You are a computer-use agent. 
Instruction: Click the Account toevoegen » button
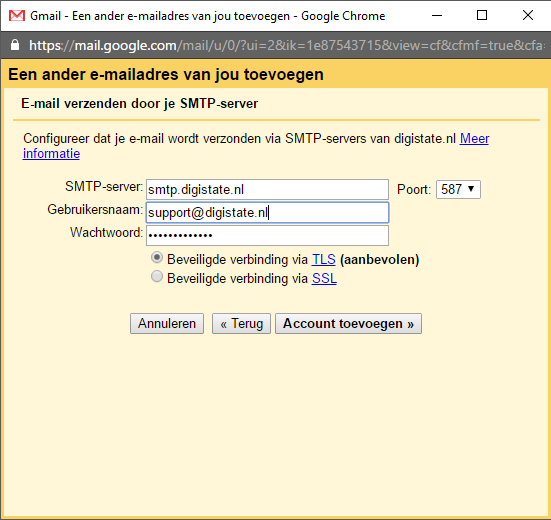(348, 324)
